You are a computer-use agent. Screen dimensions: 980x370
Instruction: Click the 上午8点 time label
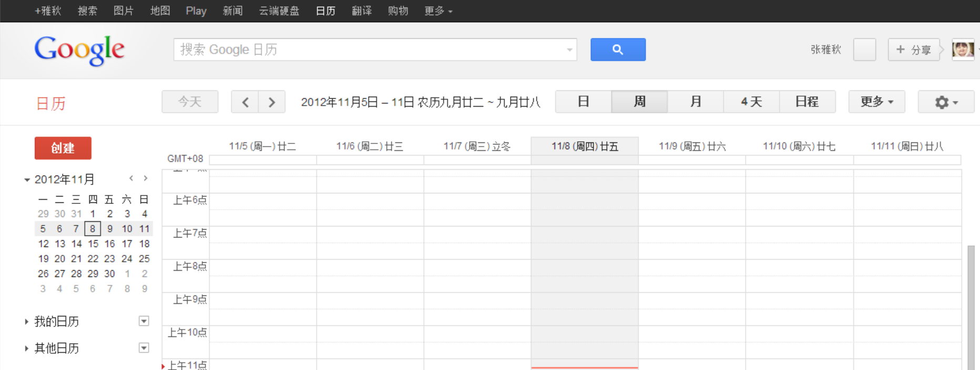190,266
